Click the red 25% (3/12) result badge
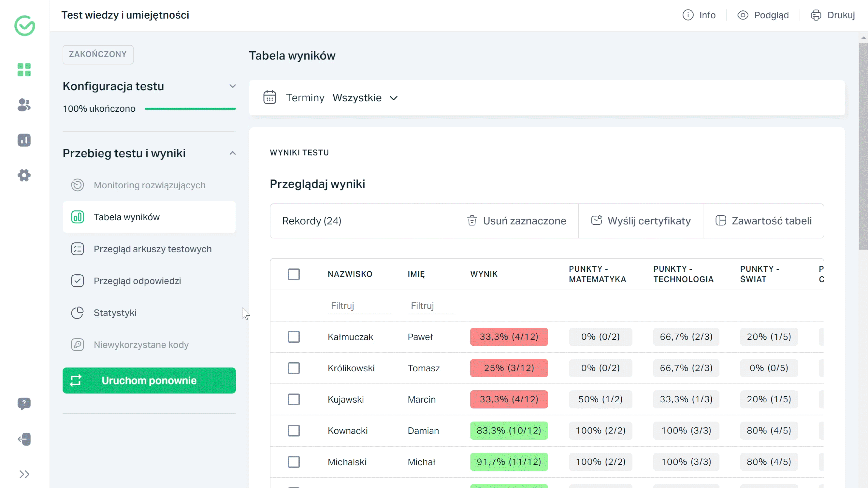 coord(509,368)
